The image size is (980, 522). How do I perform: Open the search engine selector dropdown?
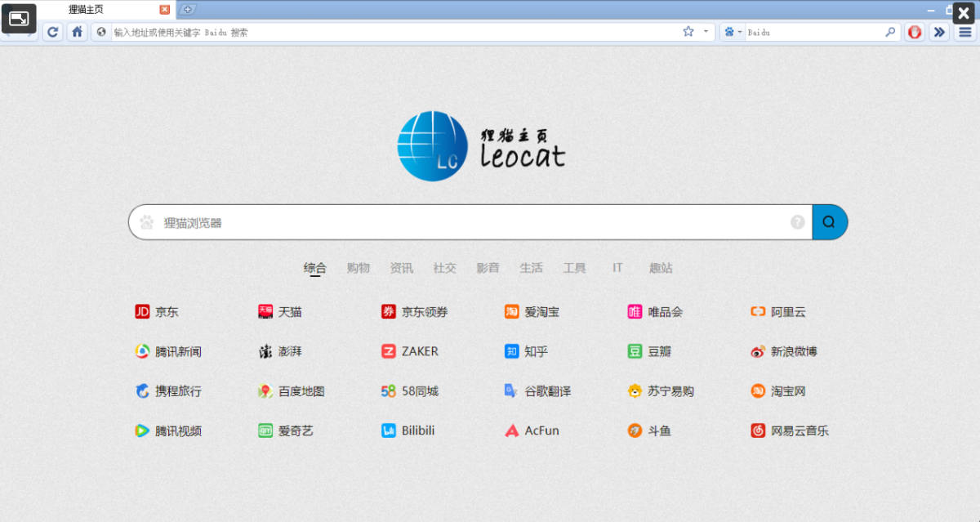coord(739,32)
